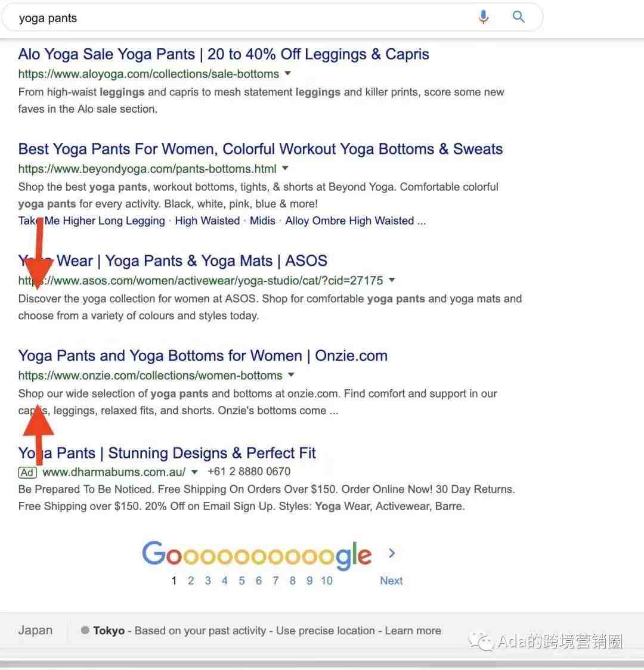
Task: Expand onzie.com URL dropdown arrow
Action: pyautogui.click(x=292, y=375)
